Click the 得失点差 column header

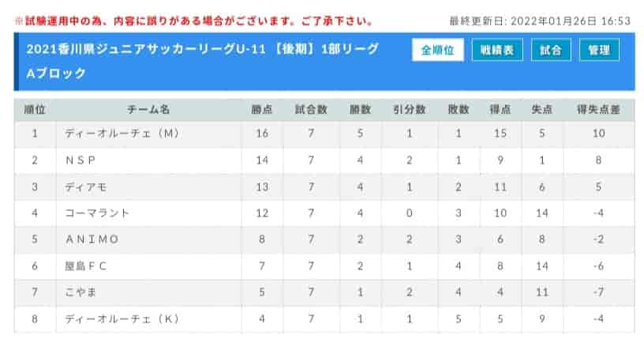tap(598, 109)
